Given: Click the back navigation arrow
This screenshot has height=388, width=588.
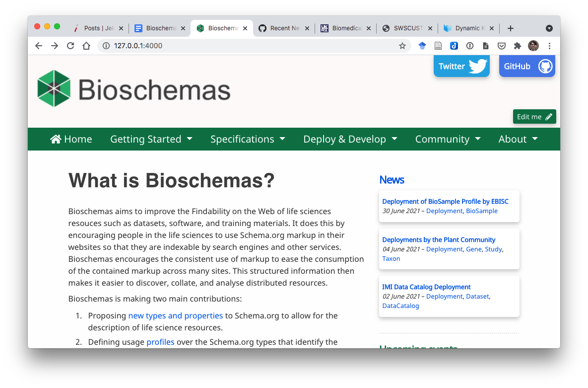Looking at the screenshot, I should coord(38,45).
